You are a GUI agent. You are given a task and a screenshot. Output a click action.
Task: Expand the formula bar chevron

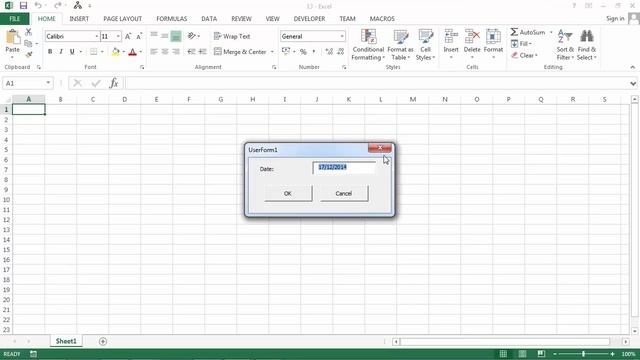tap(633, 83)
